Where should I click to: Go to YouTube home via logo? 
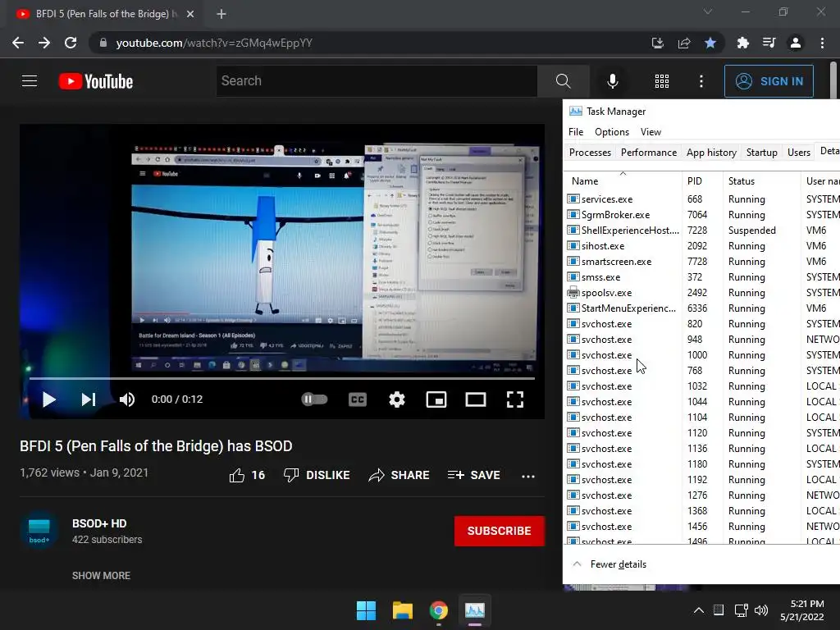point(96,81)
